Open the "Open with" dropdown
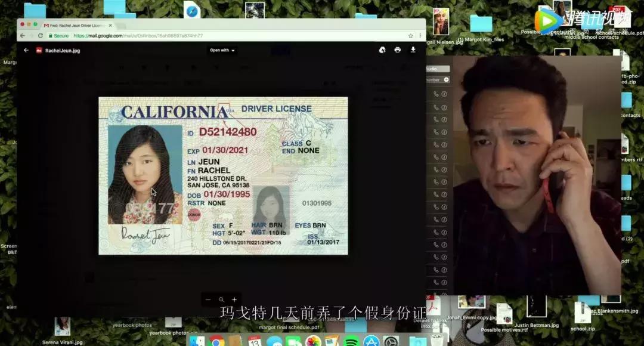The image size is (644, 346). tap(222, 50)
